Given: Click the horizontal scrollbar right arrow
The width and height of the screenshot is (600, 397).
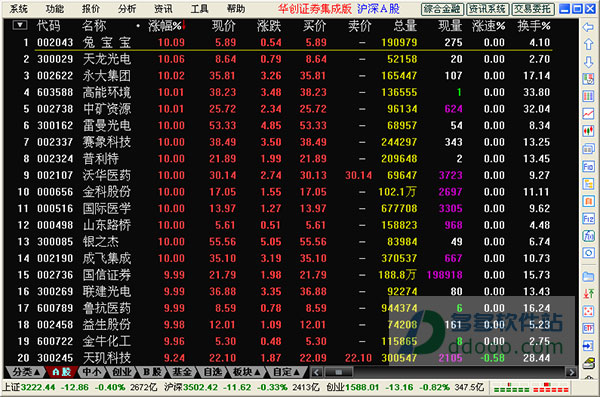Looking at the screenshot, I should [571, 372].
